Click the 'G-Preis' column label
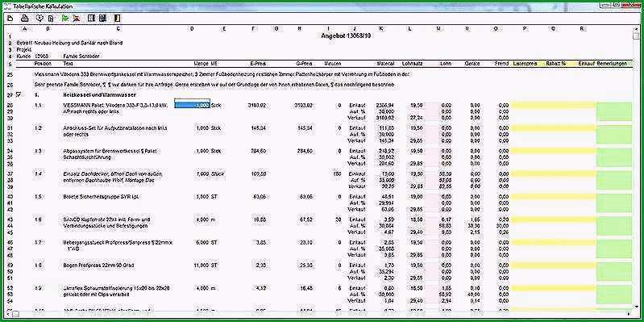 pyautogui.click(x=305, y=64)
